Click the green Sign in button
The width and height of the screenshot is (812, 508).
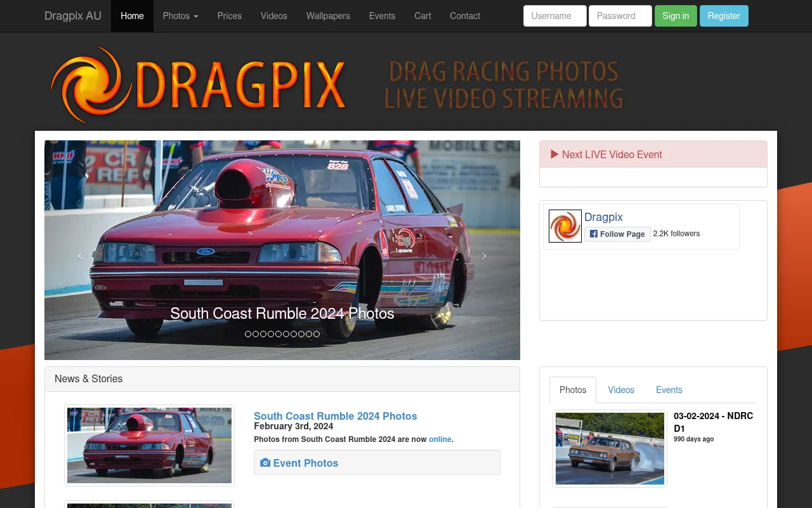676,16
